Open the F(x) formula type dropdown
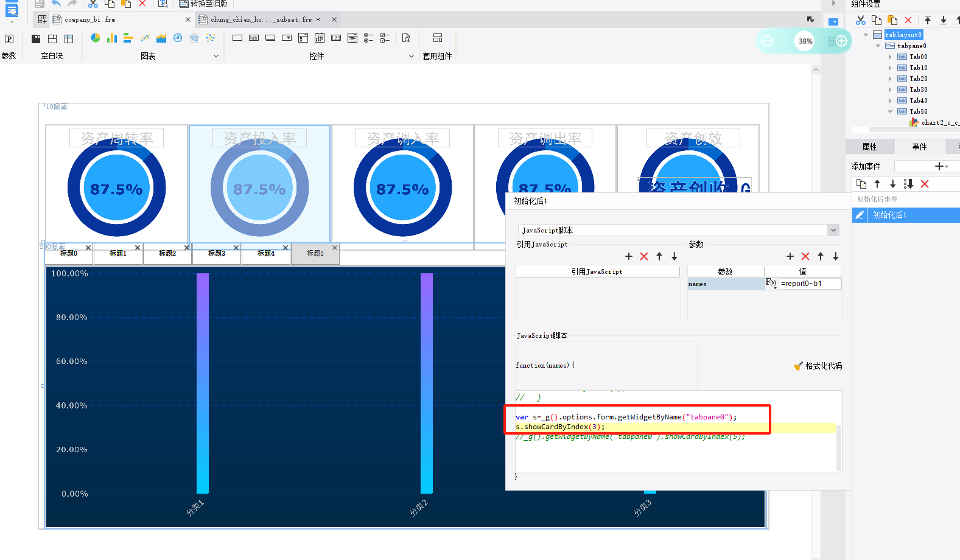This screenshot has height=560, width=960. coord(771,284)
